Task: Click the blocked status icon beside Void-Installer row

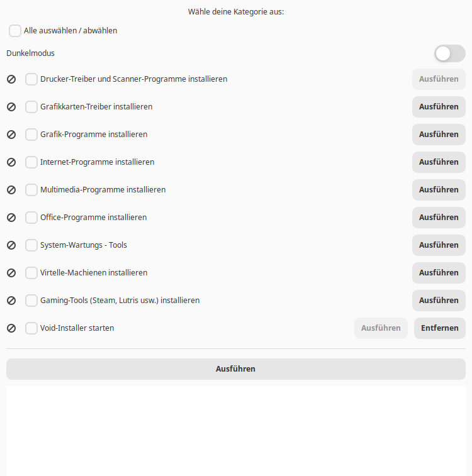Action: click(11, 328)
